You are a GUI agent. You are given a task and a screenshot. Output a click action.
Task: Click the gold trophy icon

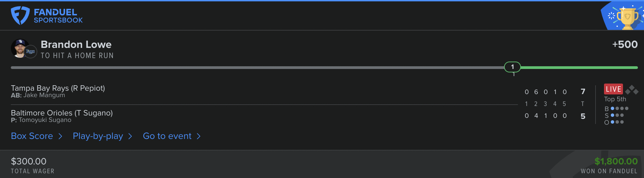click(x=627, y=18)
